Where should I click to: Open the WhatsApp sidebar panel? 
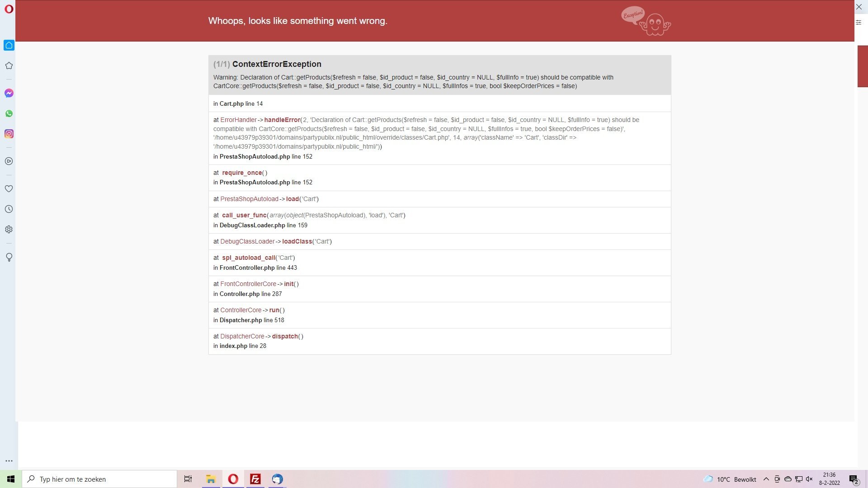point(9,113)
